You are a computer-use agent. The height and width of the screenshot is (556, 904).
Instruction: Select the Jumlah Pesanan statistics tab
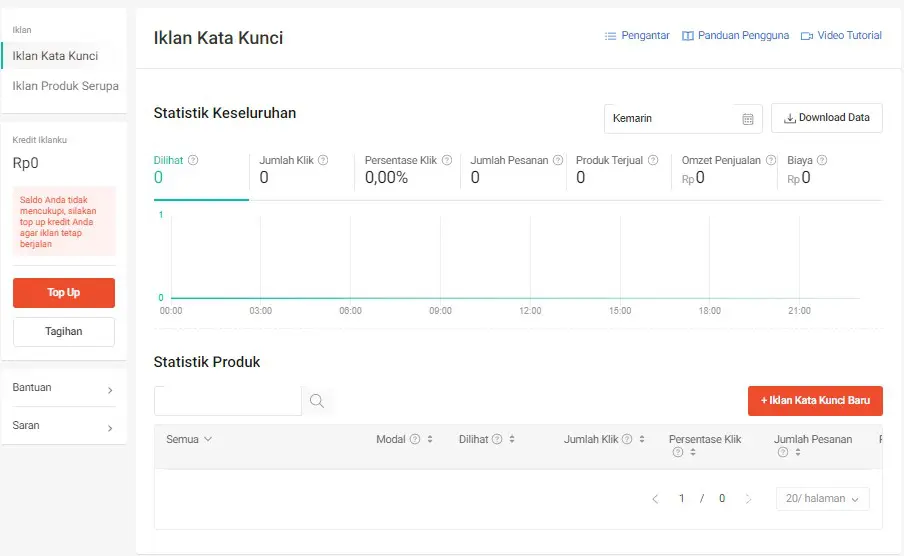point(514,170)
